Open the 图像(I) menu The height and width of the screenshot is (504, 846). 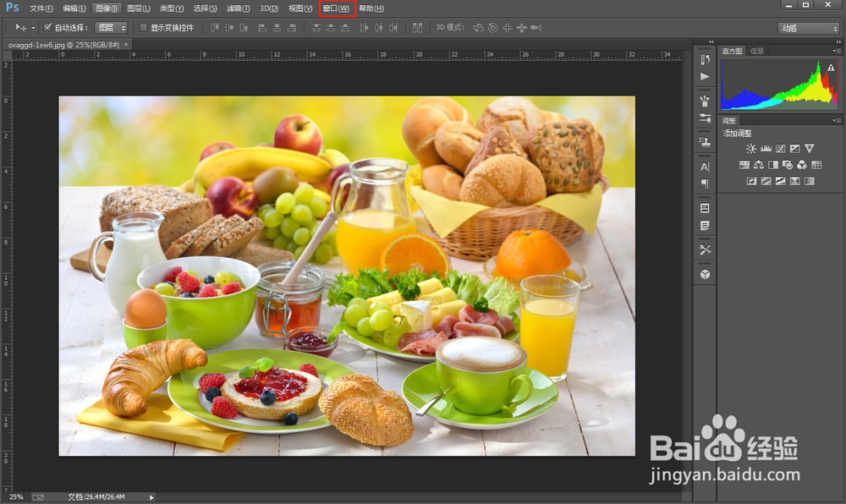click(x=106, y=8)
